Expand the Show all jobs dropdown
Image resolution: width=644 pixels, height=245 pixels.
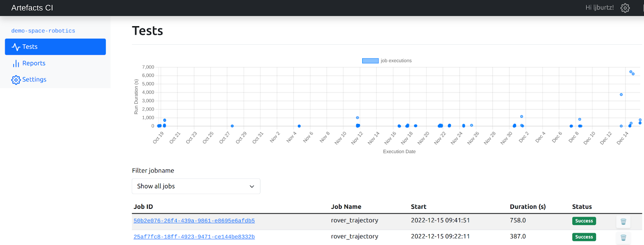(196, 186)
